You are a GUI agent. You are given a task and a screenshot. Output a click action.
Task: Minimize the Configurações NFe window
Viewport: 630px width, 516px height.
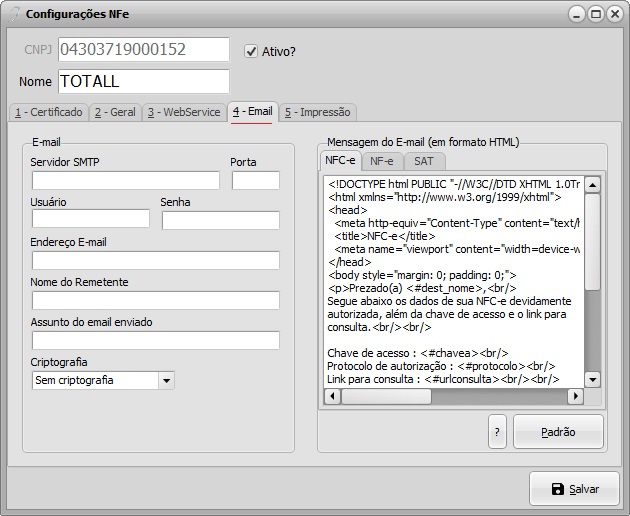[x=577, y=14]
